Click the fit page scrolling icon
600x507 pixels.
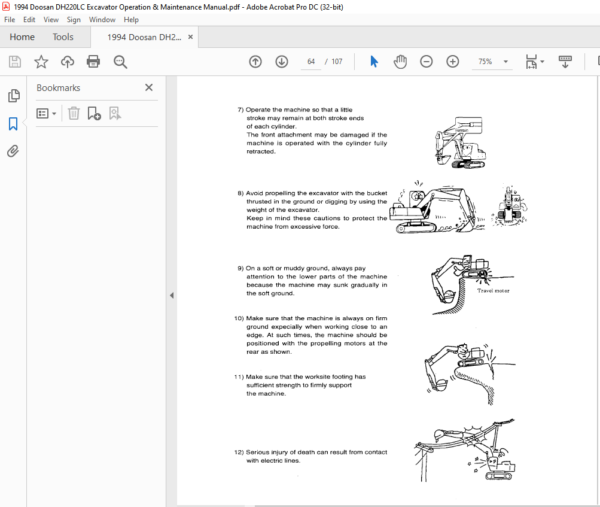coord(531,62)
